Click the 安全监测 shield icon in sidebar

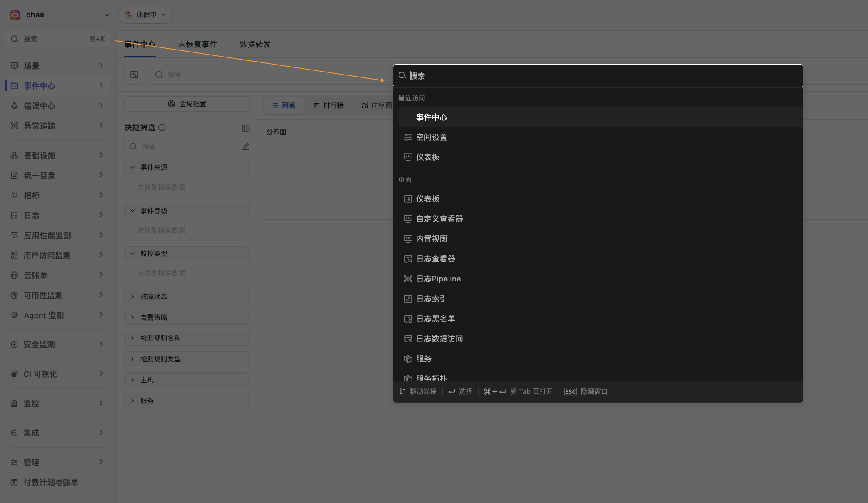[x=14, y=345]
